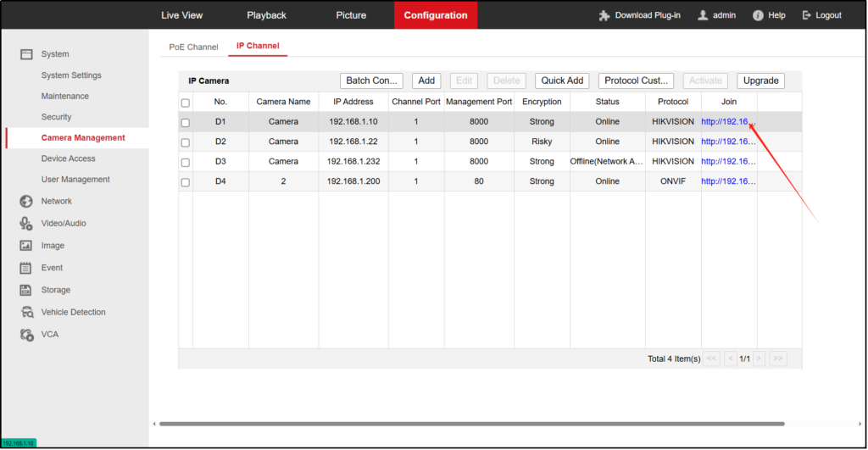Open the join link for camera D2
The width and height of the screenshot is (868, 450).
(x=727, y=142)
